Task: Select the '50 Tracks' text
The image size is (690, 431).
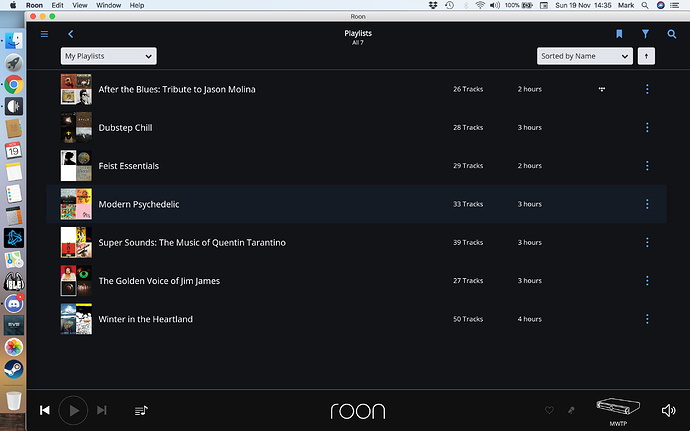Action: coord(468,319)
